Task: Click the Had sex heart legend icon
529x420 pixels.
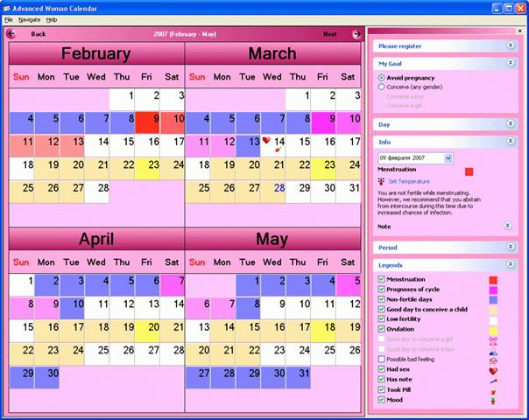Action: pos(493,371)
